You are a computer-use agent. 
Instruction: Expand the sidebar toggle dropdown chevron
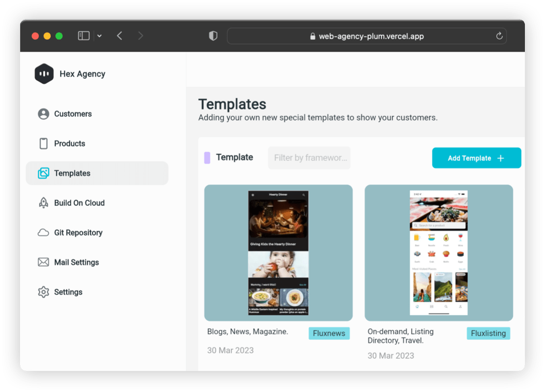(99, 36)
